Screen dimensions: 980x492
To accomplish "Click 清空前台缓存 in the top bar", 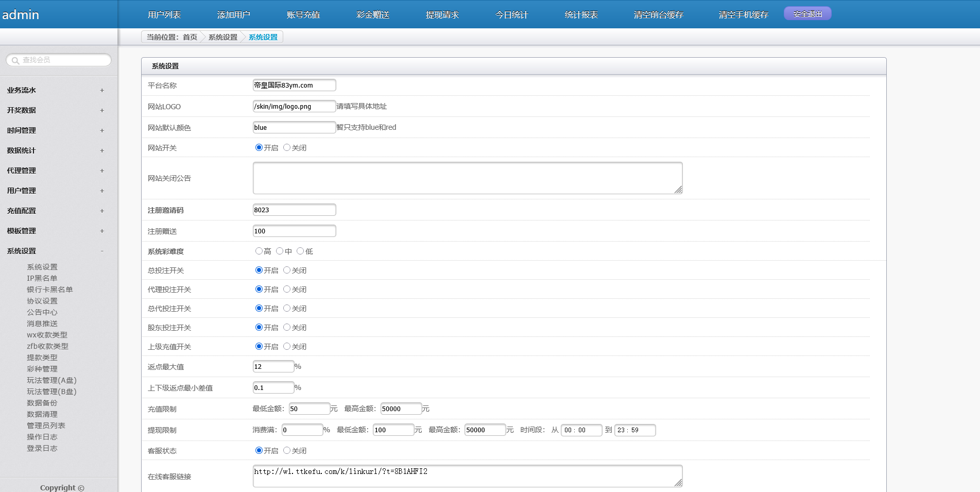I will pos(659,14).
